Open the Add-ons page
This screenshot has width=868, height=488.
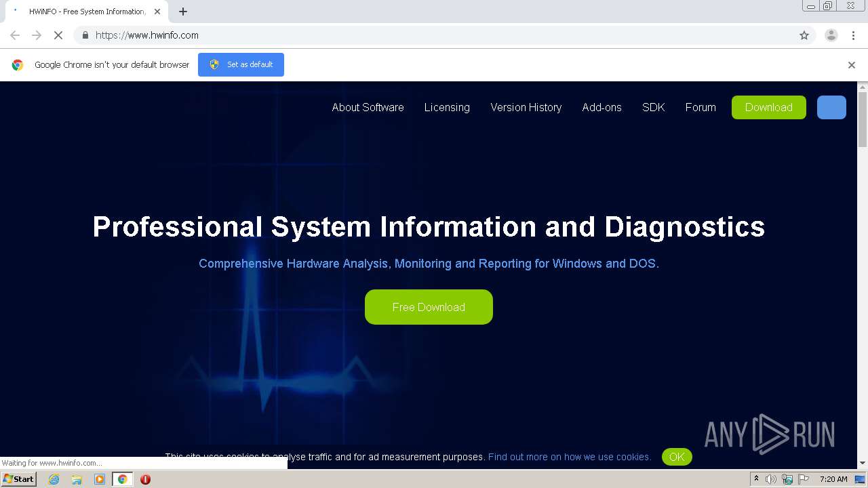(601, 107)
